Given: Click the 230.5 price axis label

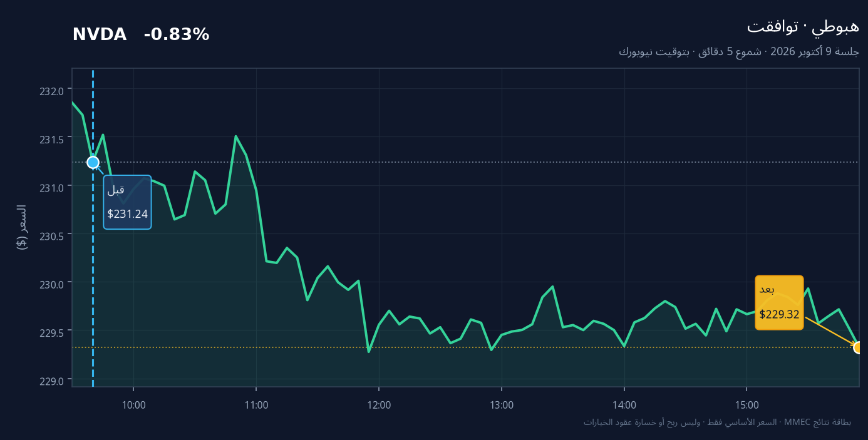Looking at the screenshot, I should (51, 236).
